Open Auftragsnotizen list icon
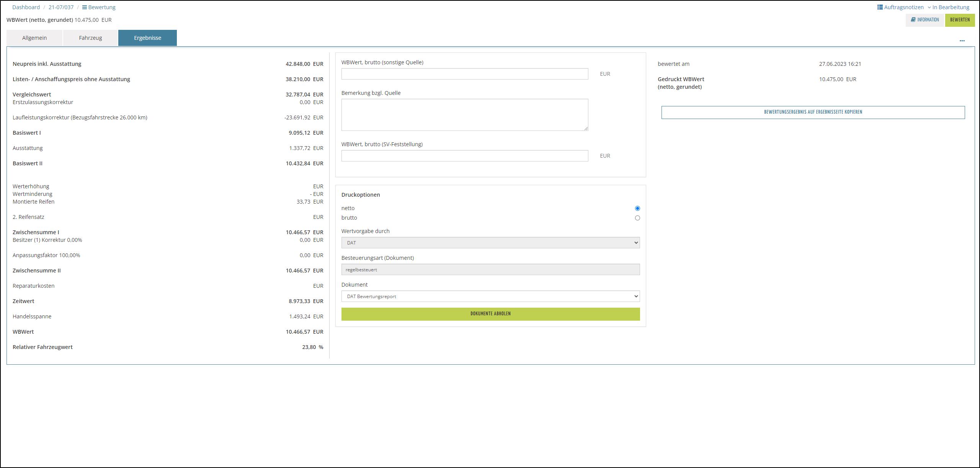980x468 pixels. click(x=880, y=7)
